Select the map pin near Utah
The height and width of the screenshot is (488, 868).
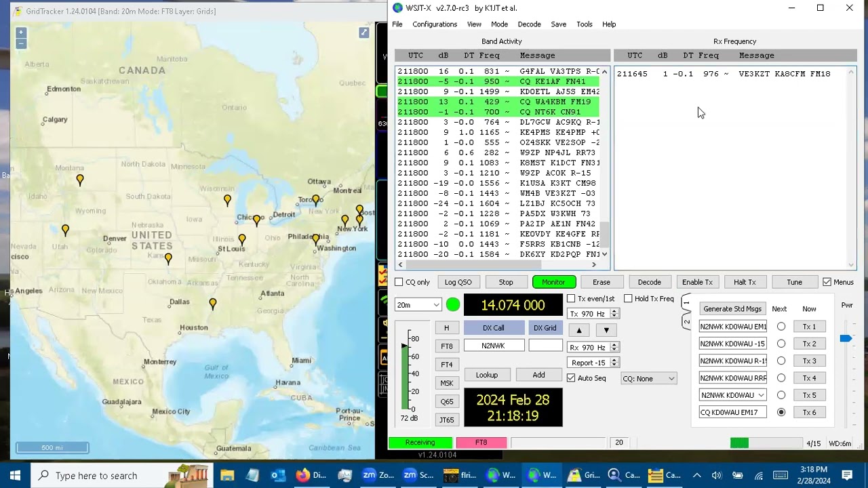[65, 230]
